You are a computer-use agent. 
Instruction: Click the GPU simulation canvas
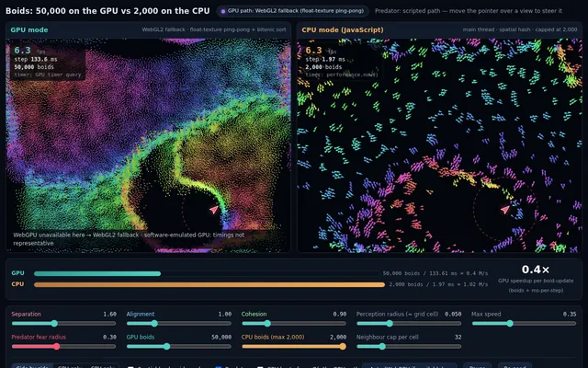point(148,145)
